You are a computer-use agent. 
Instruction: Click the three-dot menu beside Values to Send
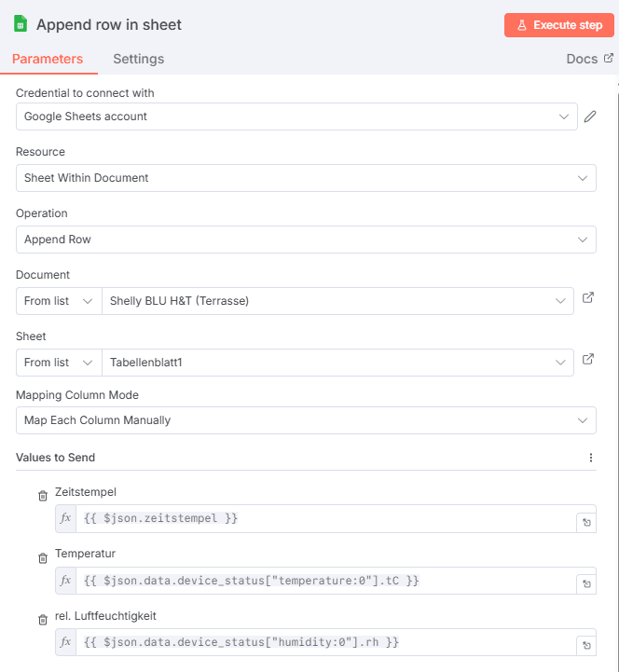[x=590, y=458]
